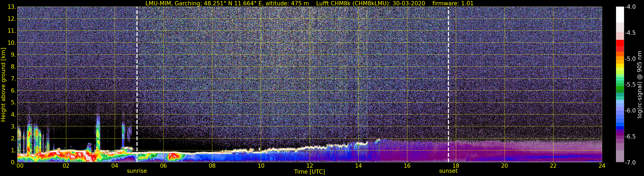Screen dimensions: 644x176
Task: Click the time axis tick label '12'
Action: 310,166
